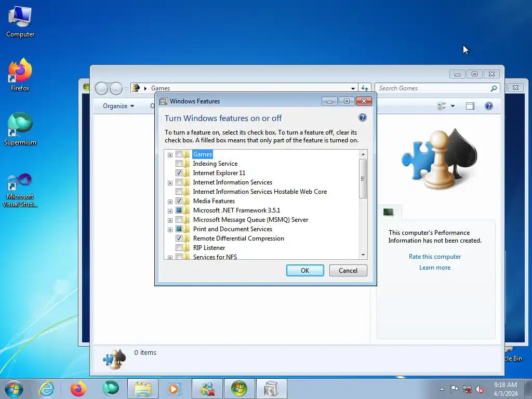Open the Microsoft Visual Studio desktop shortcut

(x=20, y=190)
